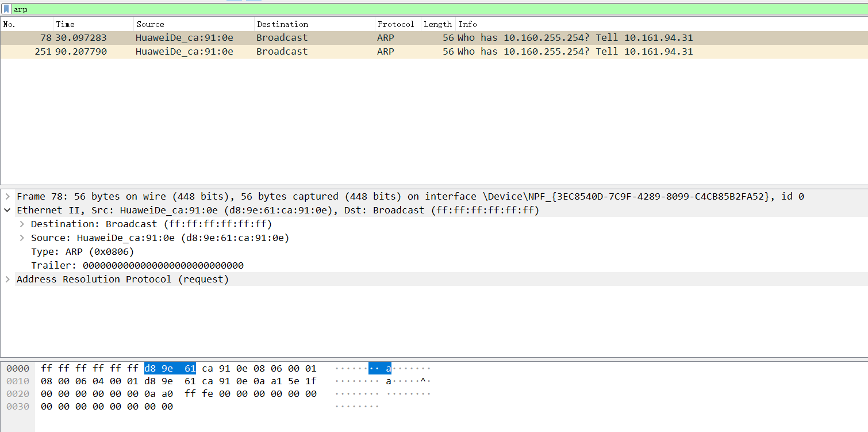
Task: Select the Type: ARP (0x0806) field
Action: [x=83, y=252]
